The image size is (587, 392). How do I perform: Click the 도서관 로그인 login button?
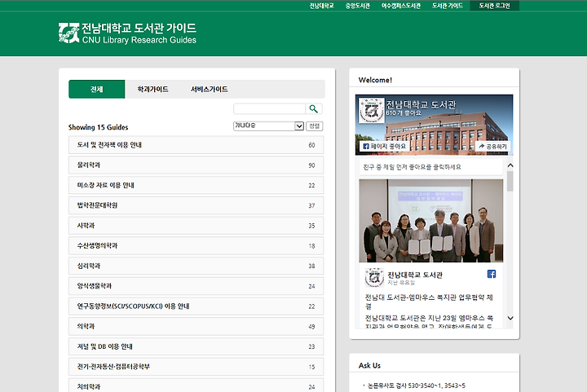495,6
